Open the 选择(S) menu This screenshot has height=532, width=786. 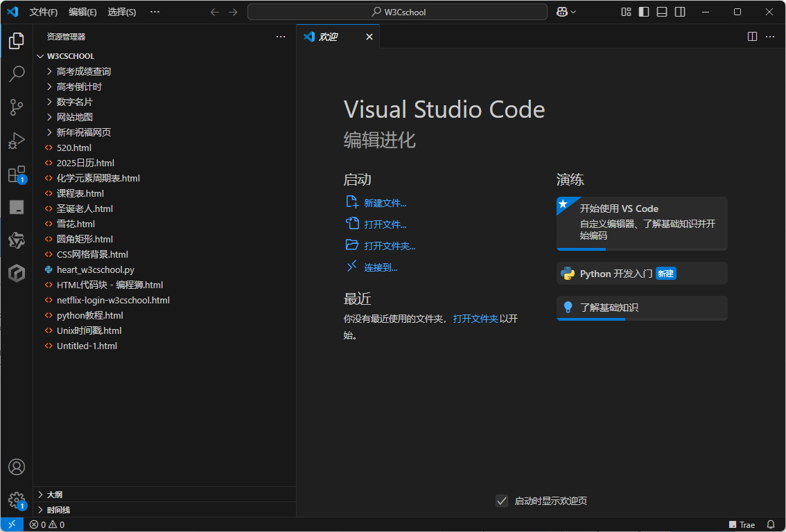point(122,12)
